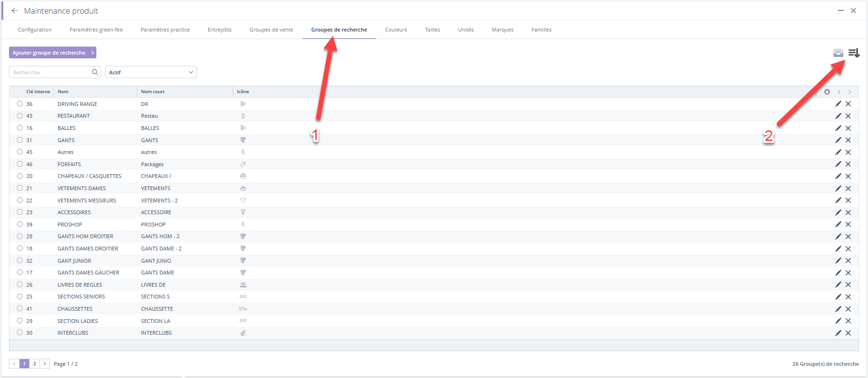Select the RESTAURANT radio button
868x378 pixels.
[x=20, y=115]
